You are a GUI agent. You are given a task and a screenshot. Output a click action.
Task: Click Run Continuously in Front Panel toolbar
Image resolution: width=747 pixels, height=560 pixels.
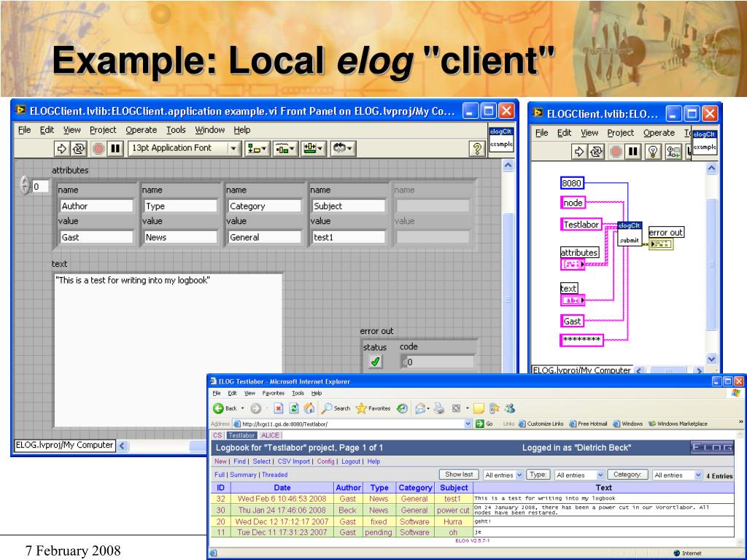79,148
